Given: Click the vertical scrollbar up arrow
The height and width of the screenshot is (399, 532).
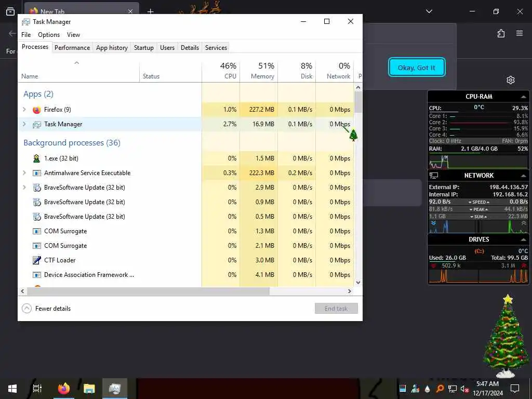Looking at the screenshot, I should (358, 87).
